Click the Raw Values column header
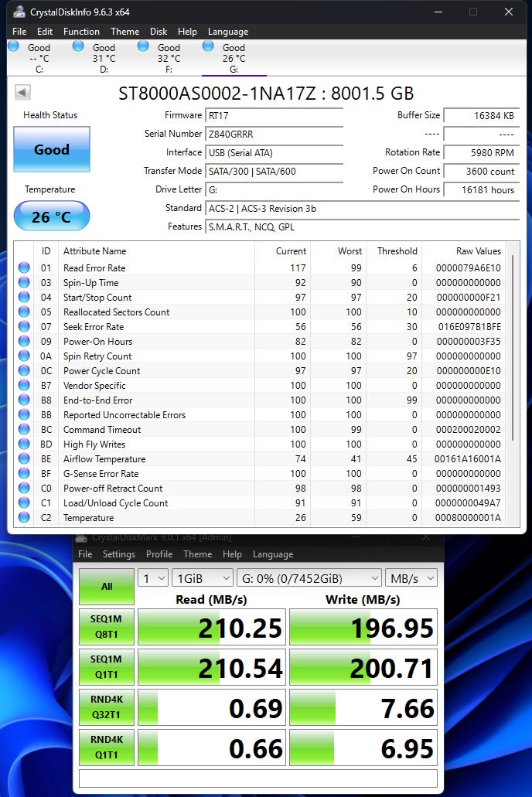The image size is (532, 797). [478, 251]
